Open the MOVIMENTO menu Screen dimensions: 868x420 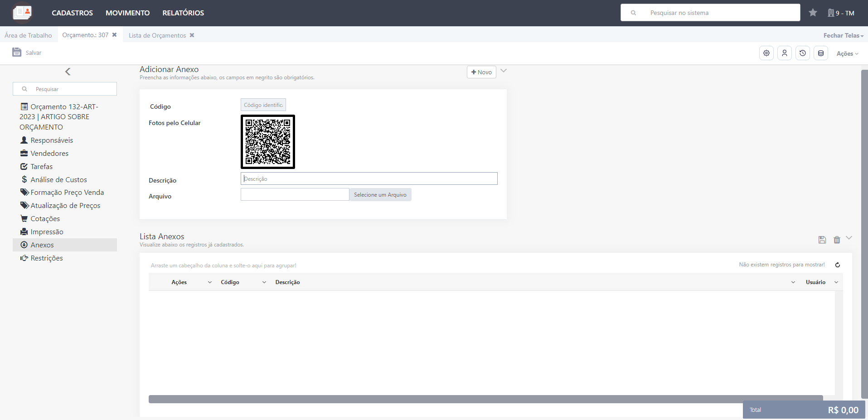[x=127, y=13]
